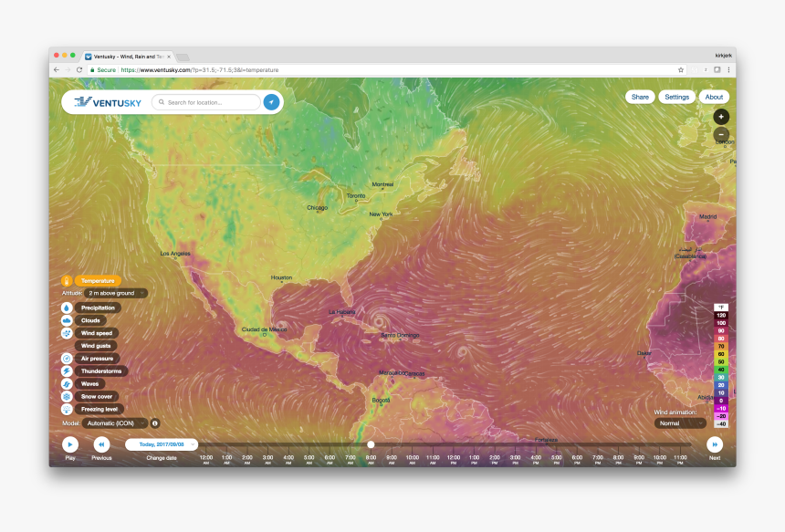Open the Settings button

[677, 97]
